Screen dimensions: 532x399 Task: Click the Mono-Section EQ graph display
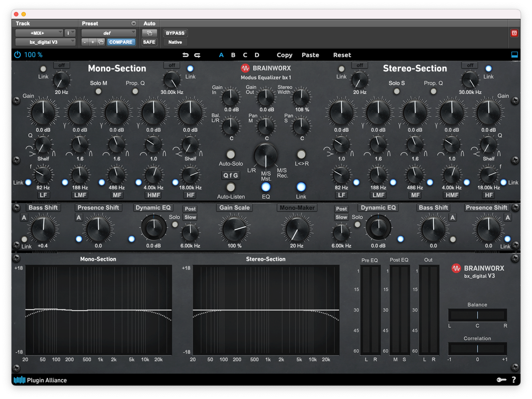click(98, 310)
